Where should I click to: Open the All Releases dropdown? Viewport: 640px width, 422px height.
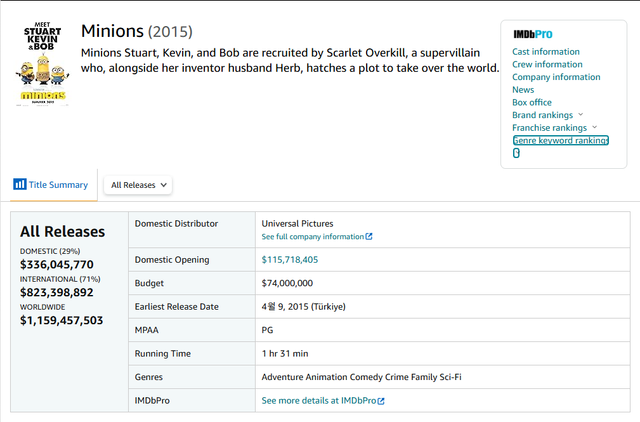coord(138,185)
